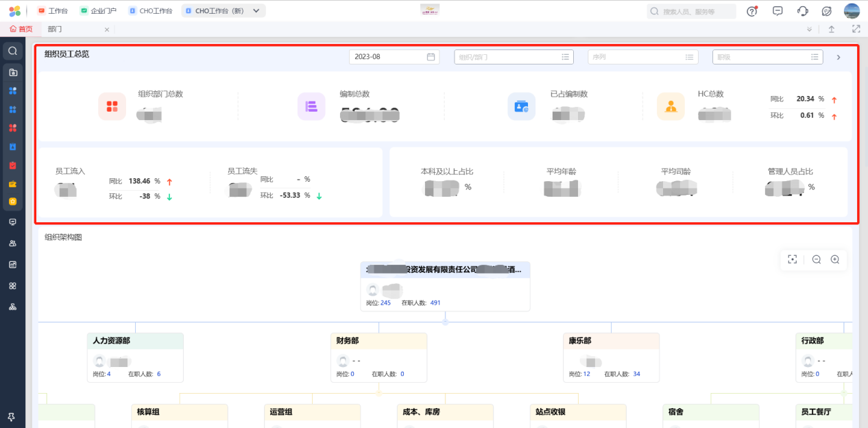Viewport: 868px width, 428px height.
Task: Click the fit-to-screen icon on org chart
Action: (x=793, y=259)
